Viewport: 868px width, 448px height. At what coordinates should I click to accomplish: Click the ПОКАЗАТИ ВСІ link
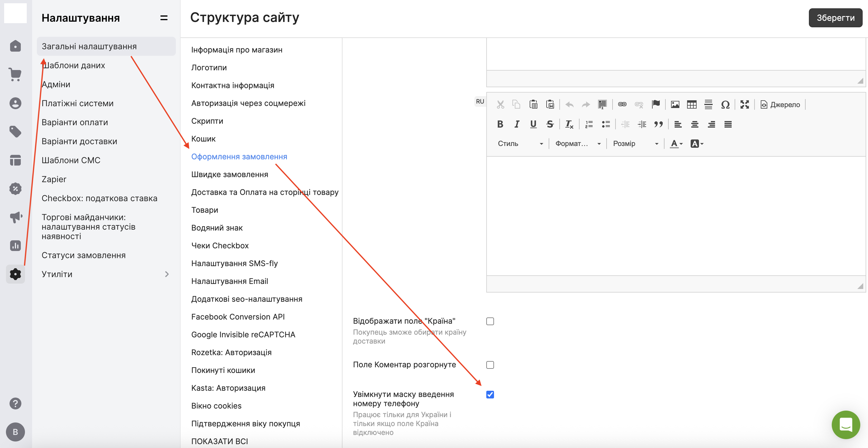point(219,441)
